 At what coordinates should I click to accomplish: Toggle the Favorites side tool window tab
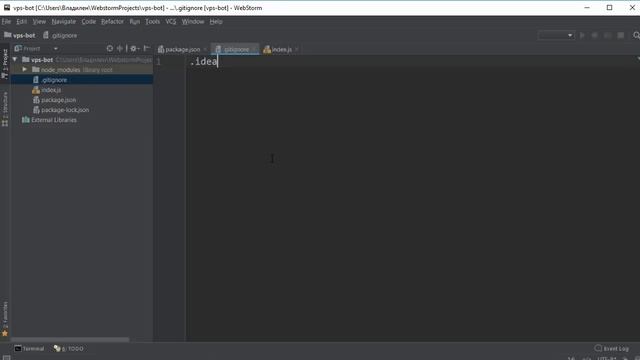click(5, 319)
